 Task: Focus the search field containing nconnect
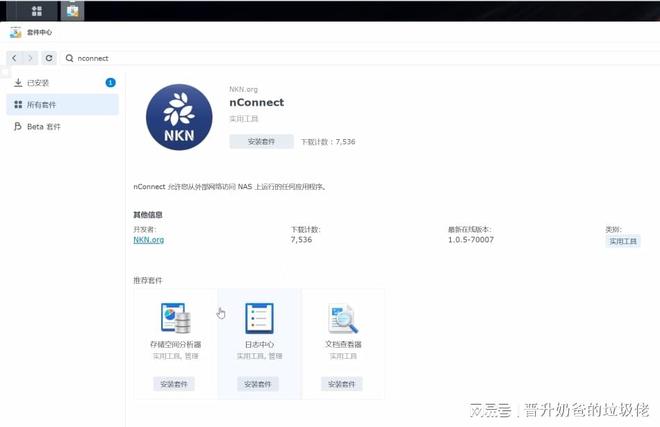tap(362, 58)
